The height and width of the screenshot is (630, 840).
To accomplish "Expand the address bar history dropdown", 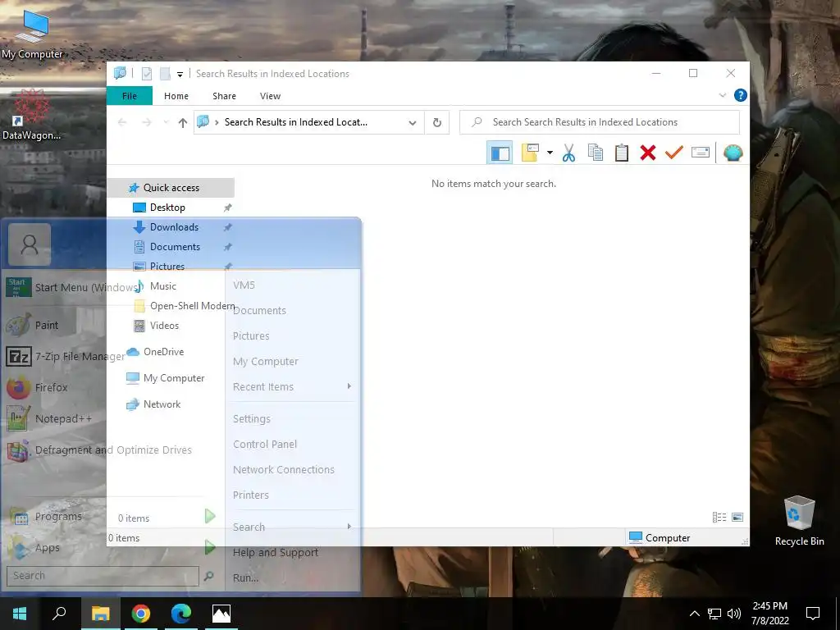I will pyautogui.click(x=413, y=123).
